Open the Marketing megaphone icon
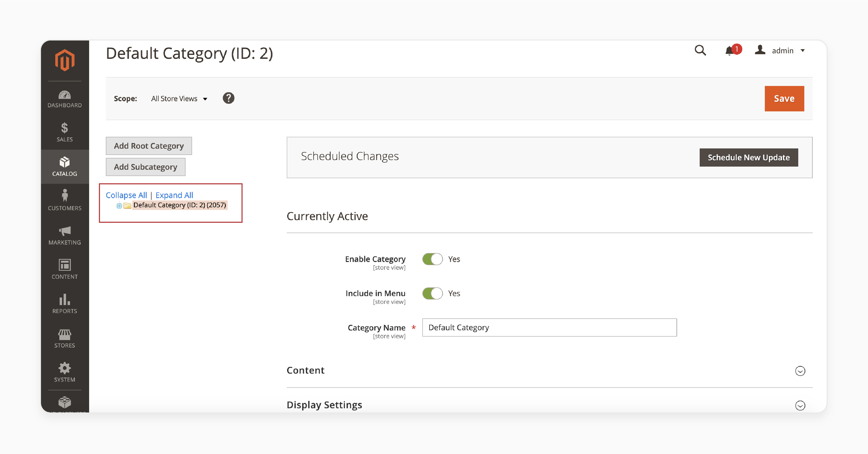This screenshot has width=868, height=454. click(65, 231)
